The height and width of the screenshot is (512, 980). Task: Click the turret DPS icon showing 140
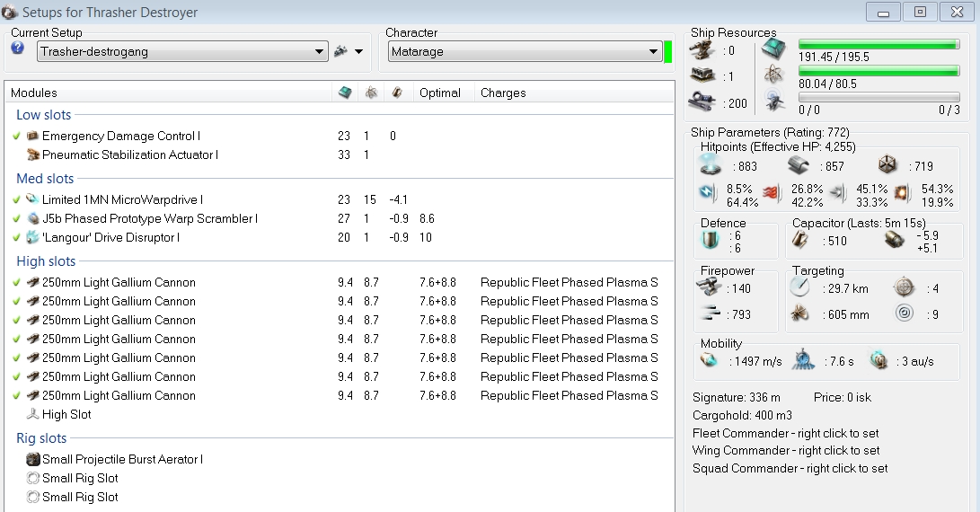[x=710, y=287]
